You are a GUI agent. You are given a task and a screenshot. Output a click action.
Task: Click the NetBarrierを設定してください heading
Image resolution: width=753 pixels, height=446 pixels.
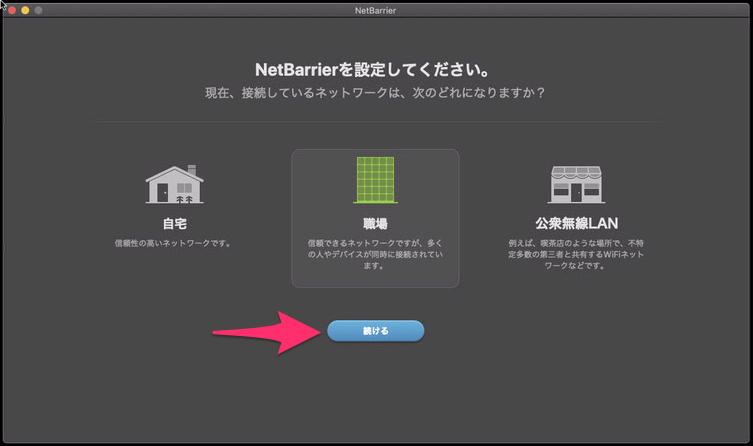[x=373, y=70]
